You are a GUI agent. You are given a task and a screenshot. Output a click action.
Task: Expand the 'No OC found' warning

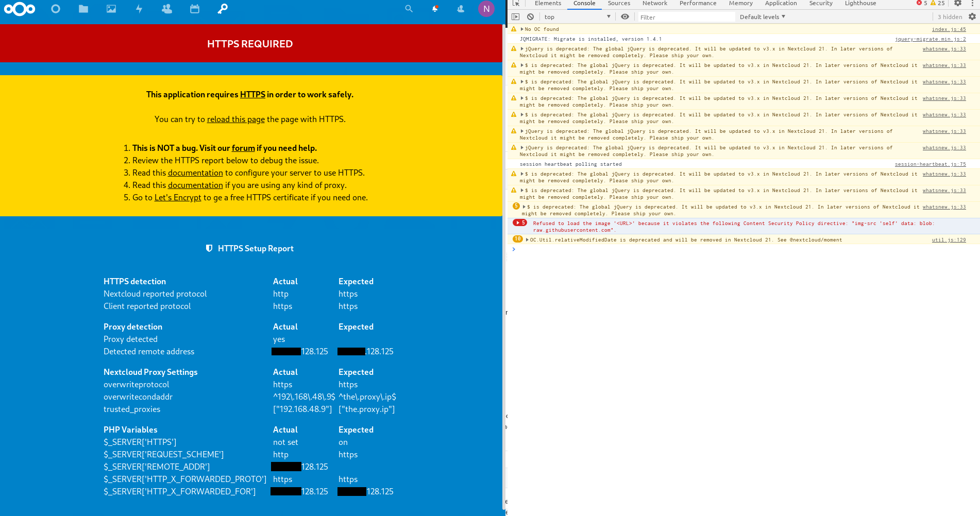pos(522,29)
